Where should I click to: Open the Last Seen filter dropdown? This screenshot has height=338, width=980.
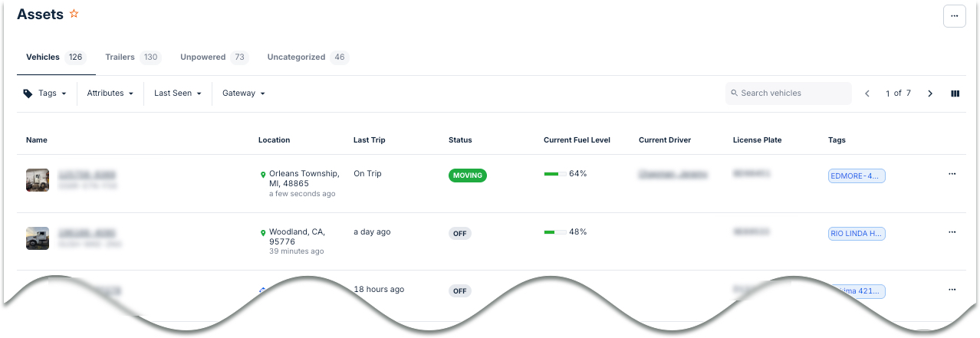[x=177, y=94]
